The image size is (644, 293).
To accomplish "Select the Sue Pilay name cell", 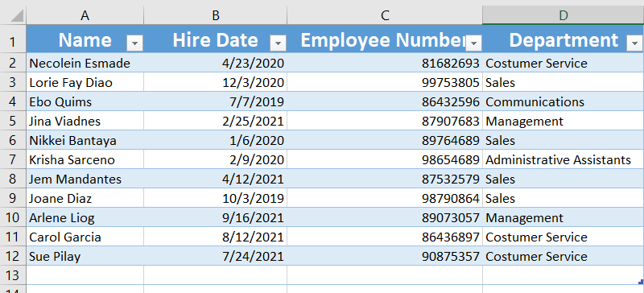I will coord(85,257).
